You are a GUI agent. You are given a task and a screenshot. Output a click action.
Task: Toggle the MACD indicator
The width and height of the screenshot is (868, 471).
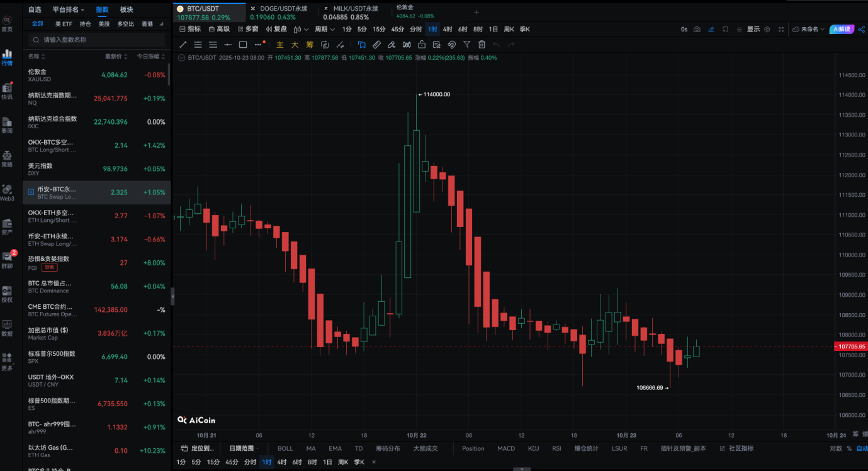point(505,448)
